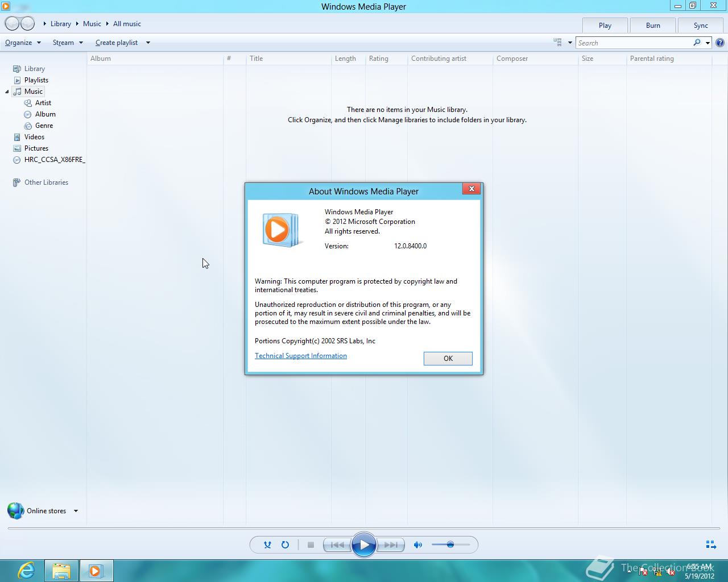Viewport: 728px width, 582px height.
Task: Sort by the Length column header
Action: click(348, 59)
